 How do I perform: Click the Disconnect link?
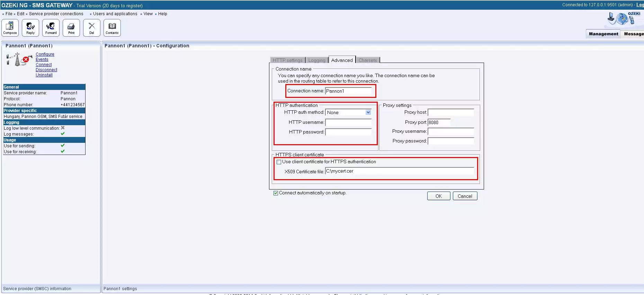tap(46, 70)
